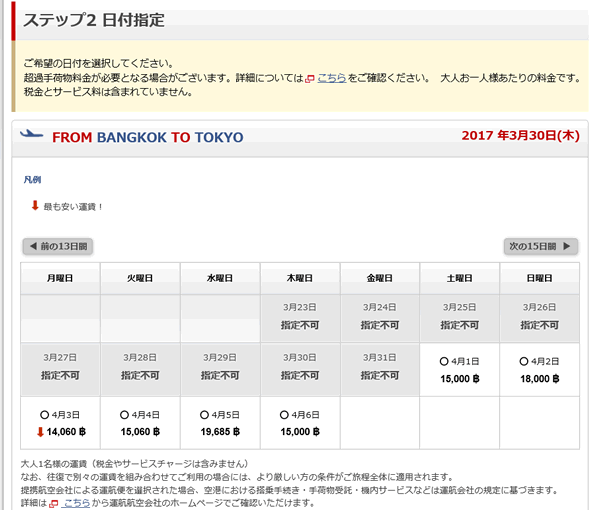Select the cheapest date 4月3日 radio button
The width and height of the screenshot is (600, 510).
(x=44, y=414)
